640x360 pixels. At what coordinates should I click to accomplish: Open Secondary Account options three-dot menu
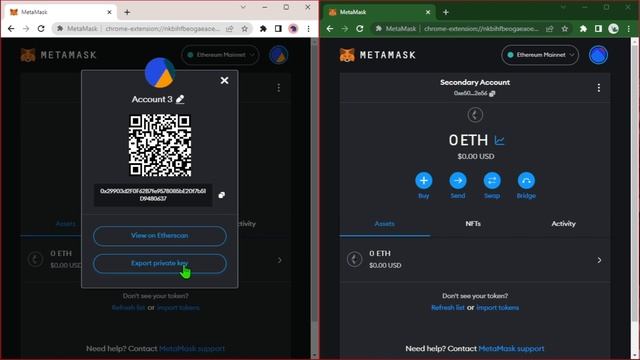click(x=598, y=88)
